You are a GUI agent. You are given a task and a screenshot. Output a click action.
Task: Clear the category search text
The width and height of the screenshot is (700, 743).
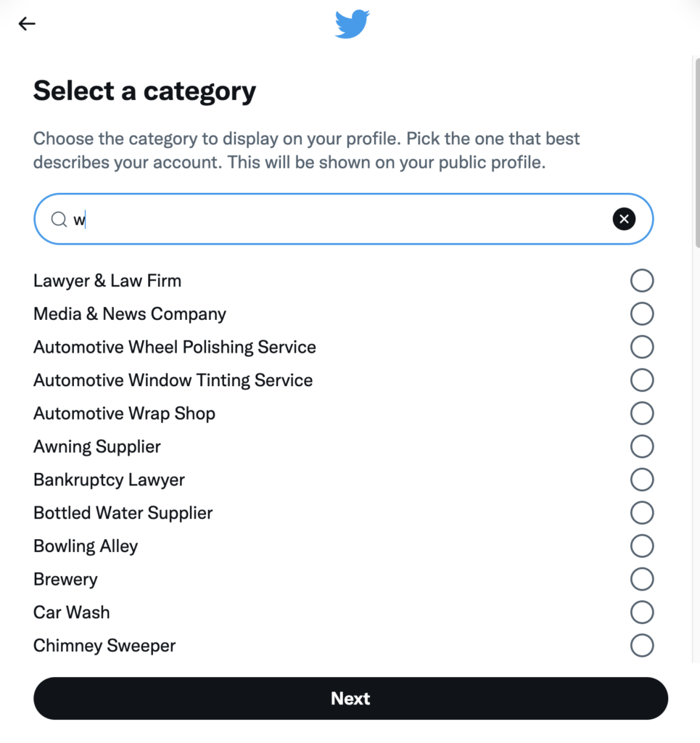pyautogui.click(x=624, y=218)
